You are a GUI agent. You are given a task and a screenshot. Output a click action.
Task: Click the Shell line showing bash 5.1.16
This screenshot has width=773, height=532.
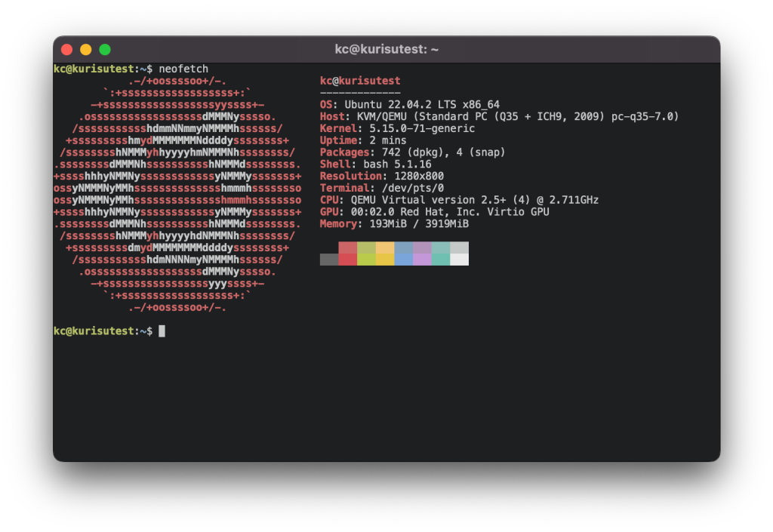[x=375, y=165]
